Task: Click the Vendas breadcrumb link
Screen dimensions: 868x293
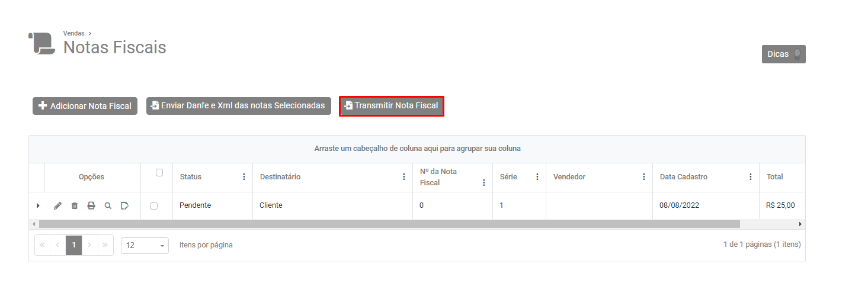Action: [x=74, y=33]
